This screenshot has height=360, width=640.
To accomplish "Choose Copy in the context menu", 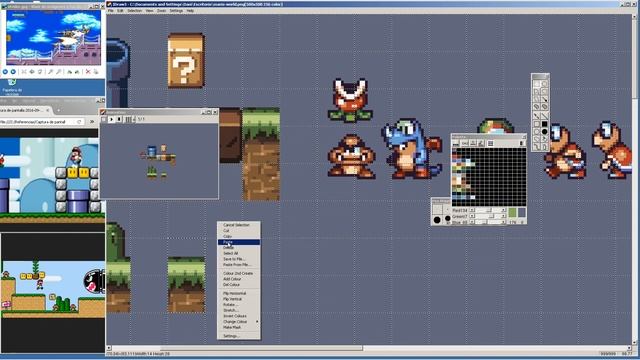I will 239,236.
